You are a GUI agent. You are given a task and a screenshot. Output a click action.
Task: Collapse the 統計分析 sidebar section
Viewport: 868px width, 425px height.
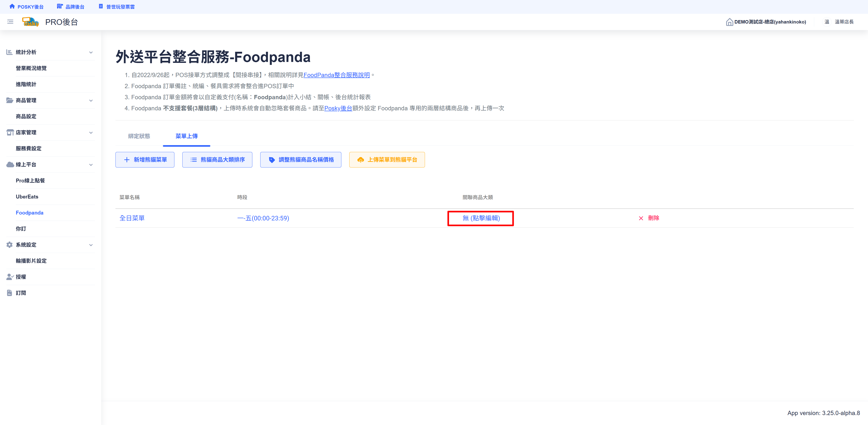(x=91, y=52)
